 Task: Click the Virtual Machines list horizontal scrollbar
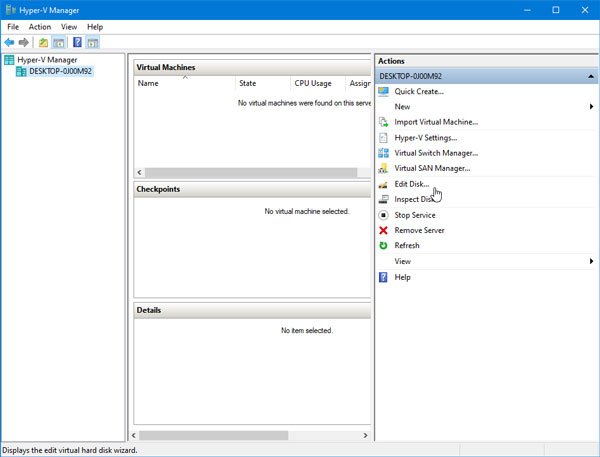[x=253, y=173]
